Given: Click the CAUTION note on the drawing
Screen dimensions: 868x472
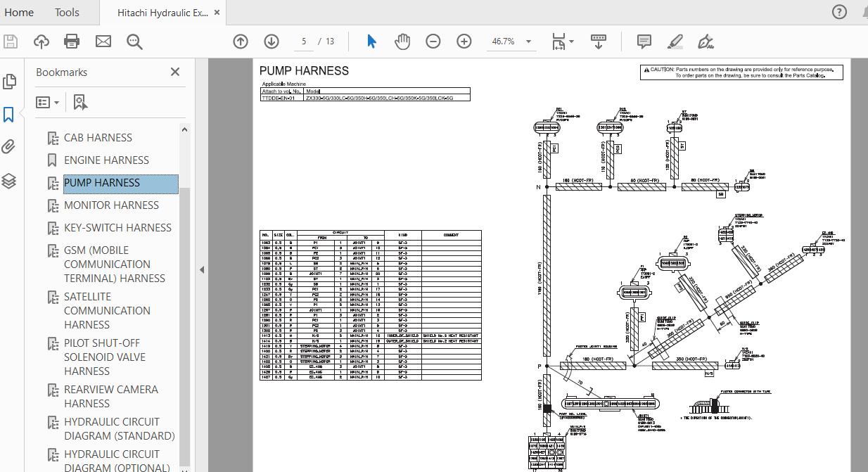Looking at the screenshot, I should 743,72.
